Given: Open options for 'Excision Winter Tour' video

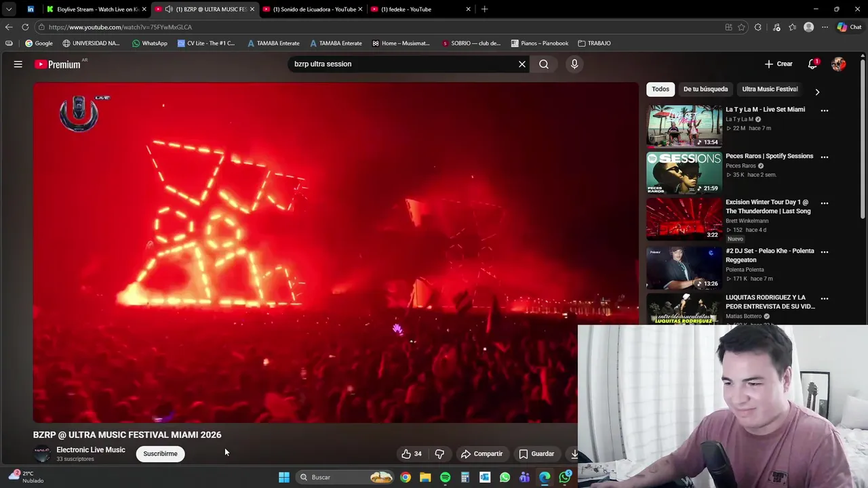Looking at the screenshot, I should [x=825, y=203].
